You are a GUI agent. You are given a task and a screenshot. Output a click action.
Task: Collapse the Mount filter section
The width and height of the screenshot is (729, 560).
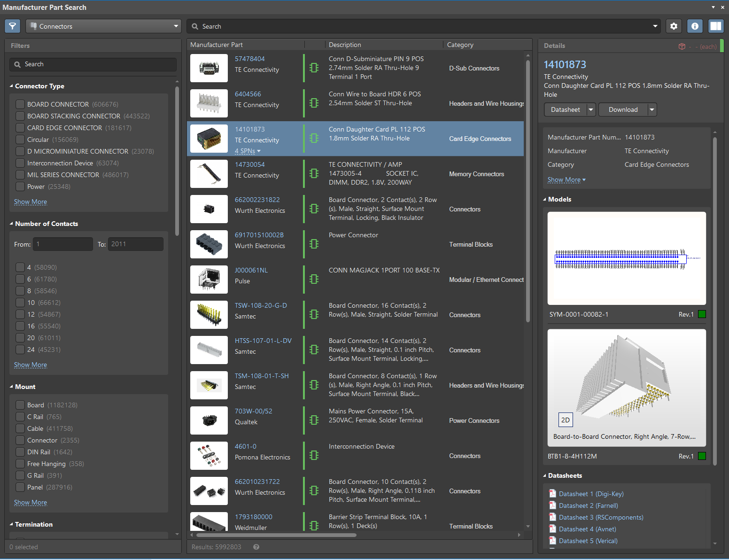(x=11, y=387)
